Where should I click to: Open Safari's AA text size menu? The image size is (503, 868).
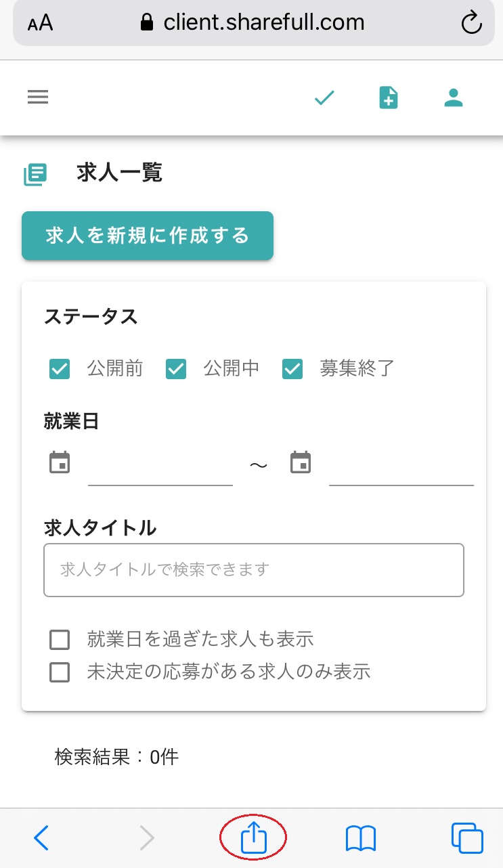pyautogui.click(x=41, y=24)
